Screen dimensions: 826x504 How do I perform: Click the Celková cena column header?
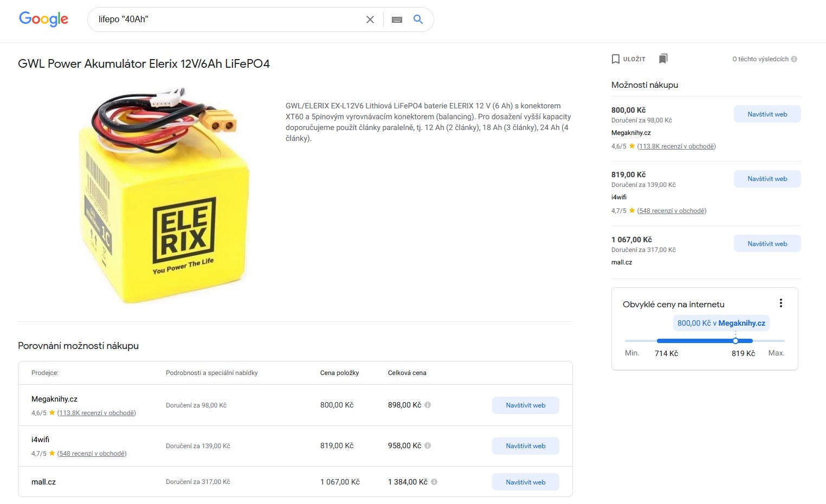coord(407,373)
